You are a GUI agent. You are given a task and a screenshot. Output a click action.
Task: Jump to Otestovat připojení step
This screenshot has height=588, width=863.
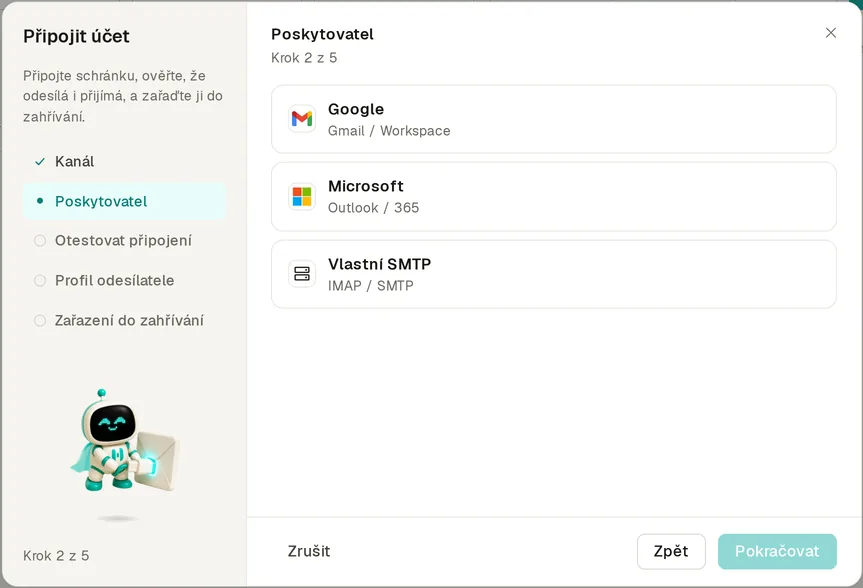[124, 241]
